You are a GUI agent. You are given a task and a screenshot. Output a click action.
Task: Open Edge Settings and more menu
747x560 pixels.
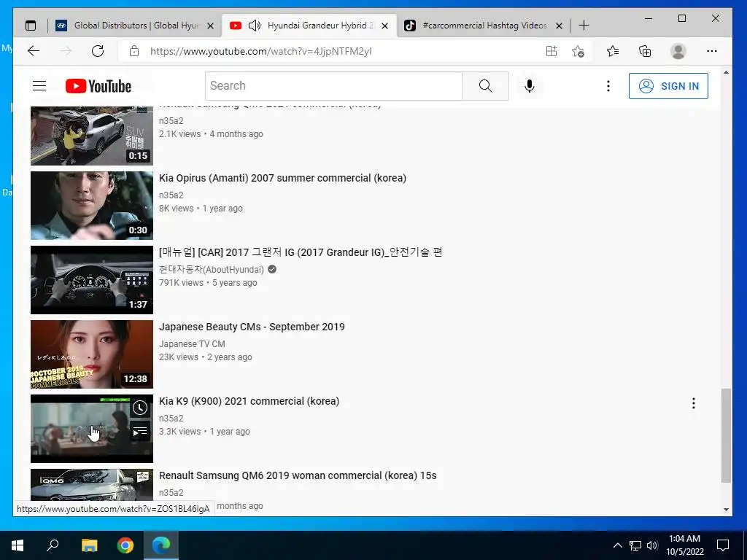coord(712,51)
